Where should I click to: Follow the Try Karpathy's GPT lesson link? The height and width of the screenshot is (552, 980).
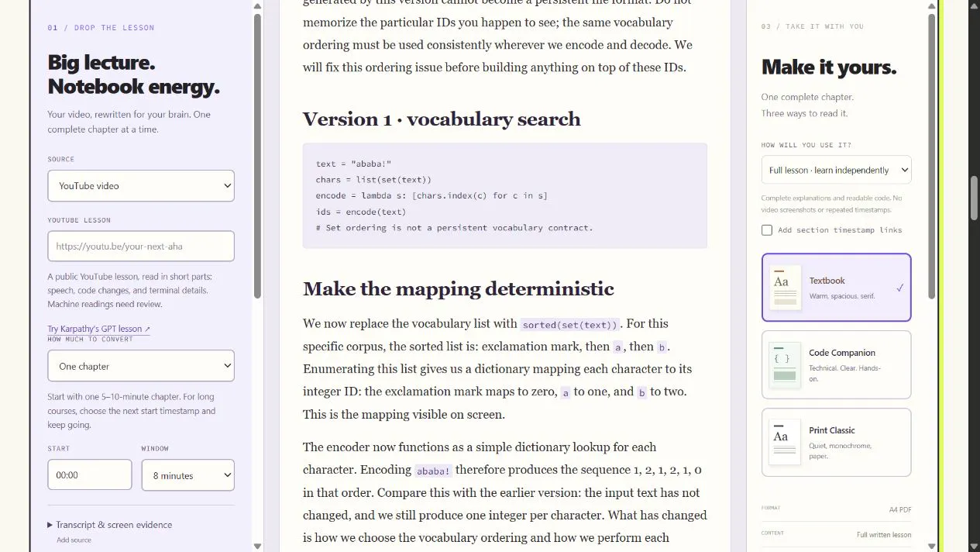(98, 329)
